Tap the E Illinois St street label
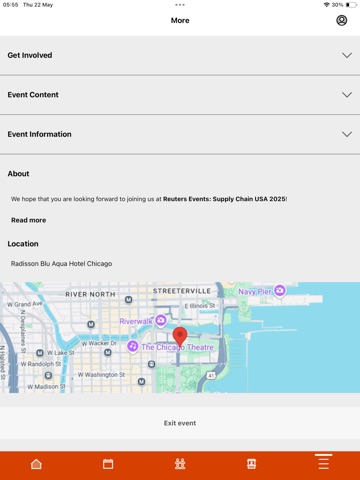Viewport: 360px width, 480px height. point(200,306)
